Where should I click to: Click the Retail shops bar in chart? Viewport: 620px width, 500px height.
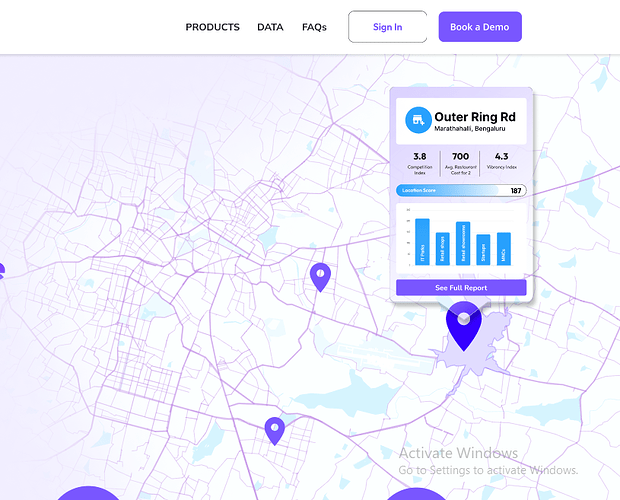442,249
